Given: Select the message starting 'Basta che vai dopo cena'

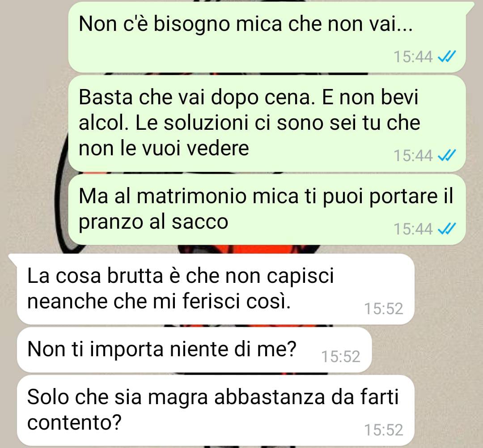Looking at the screenshot, I should tap(267, 124).
